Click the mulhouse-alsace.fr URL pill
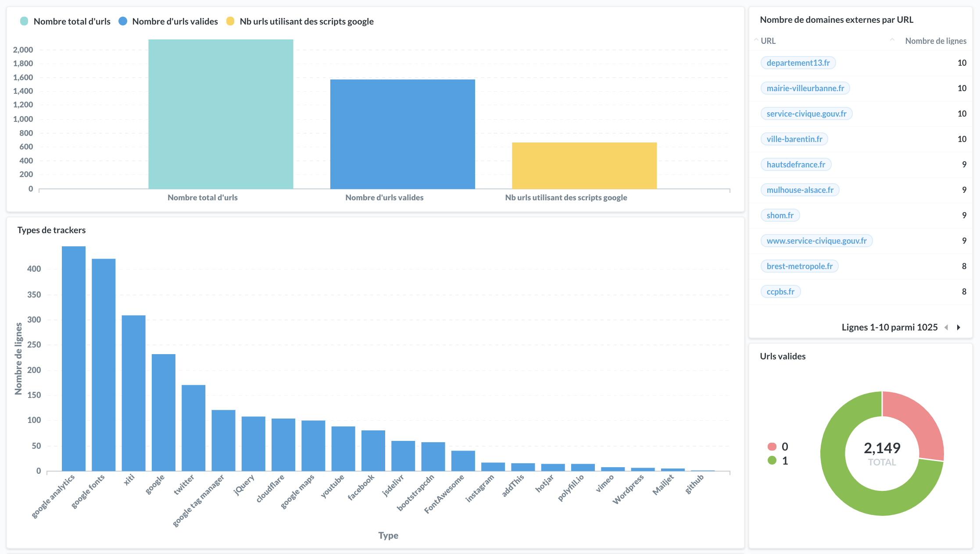The image size is (980, 554). coord(800,190)
